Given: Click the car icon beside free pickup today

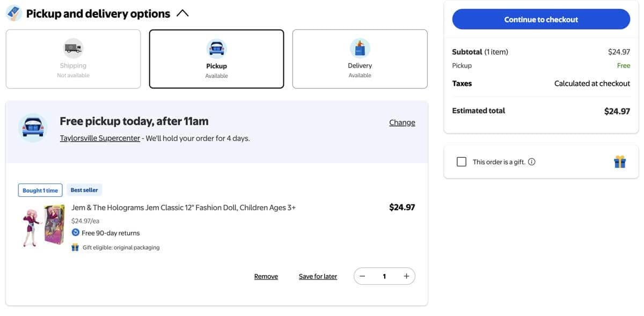Looking at the screenshot, I should [x=33, y=128].
